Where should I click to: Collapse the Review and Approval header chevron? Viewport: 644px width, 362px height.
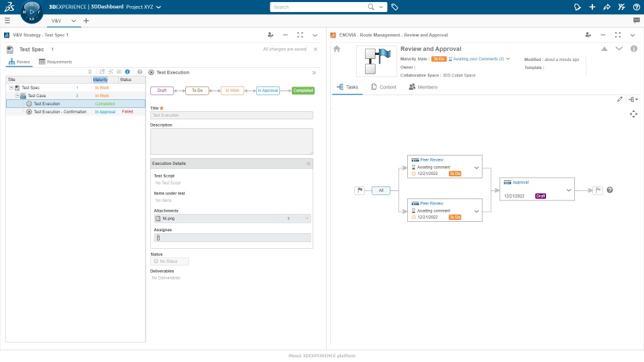coord(619,49)
